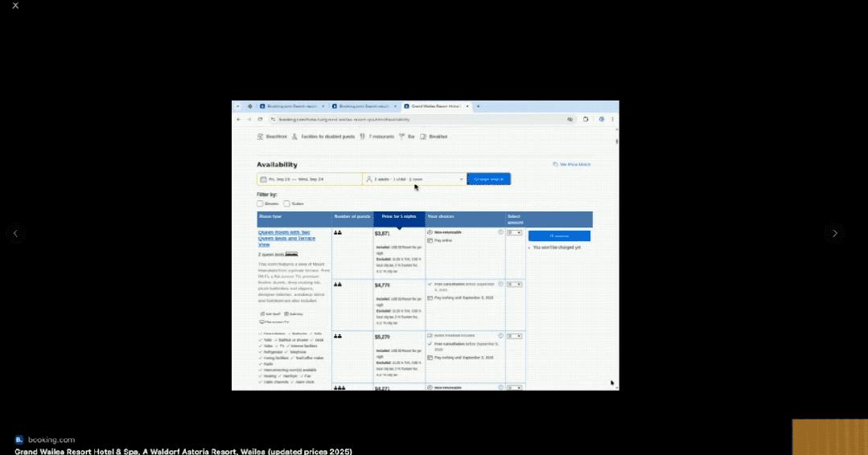
Task: Open the browser extensions icon
Action: (x=586, y=120)
